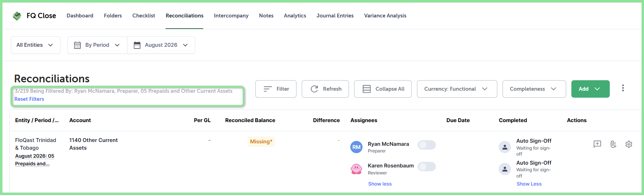Click the 1140 Other Current Assets account
The width and height of the screenshot is (644, 195).
tap(93, 144)
